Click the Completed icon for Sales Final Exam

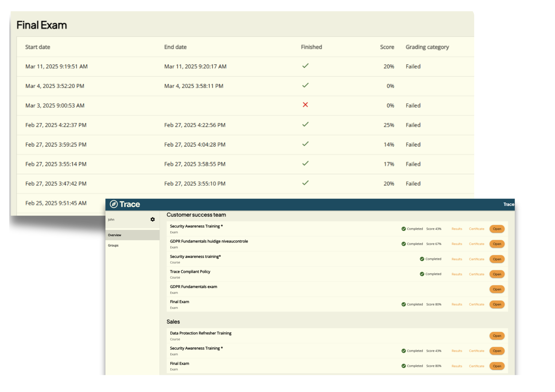point(404,366)
